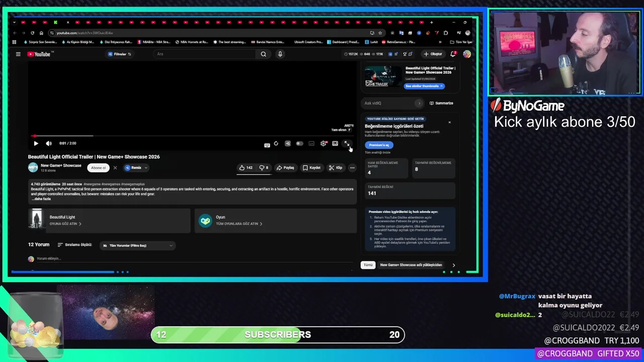Like the video with 142 likes

coord(246,168)
